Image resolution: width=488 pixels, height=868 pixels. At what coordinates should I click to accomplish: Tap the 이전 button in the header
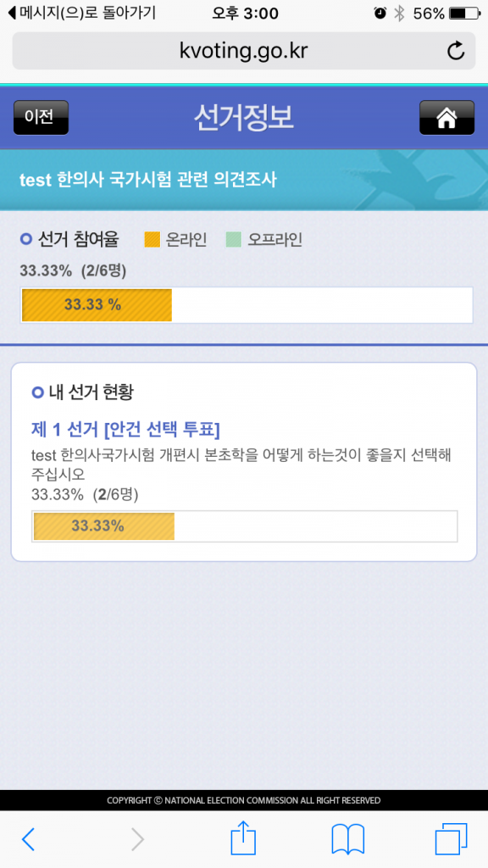pyautogui.click(x=41, y=117)
